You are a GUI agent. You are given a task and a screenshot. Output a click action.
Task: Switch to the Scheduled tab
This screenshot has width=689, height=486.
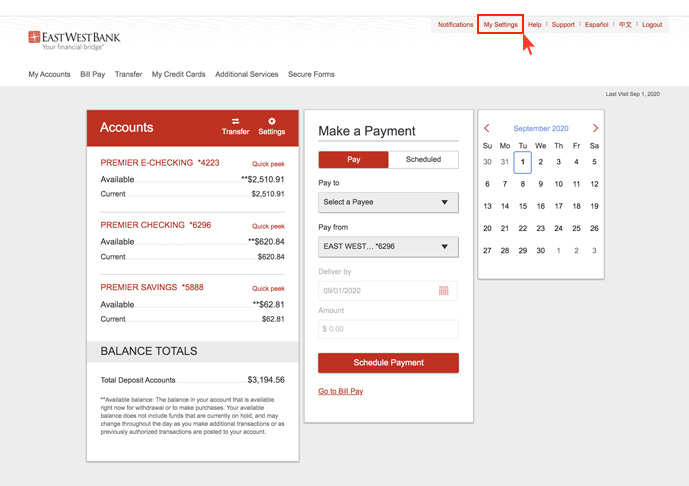click(423, 160)
